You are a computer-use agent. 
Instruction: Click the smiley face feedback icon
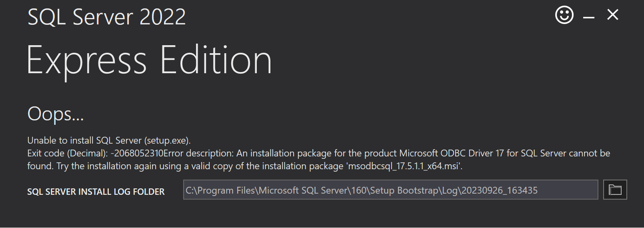coord(564,15)
